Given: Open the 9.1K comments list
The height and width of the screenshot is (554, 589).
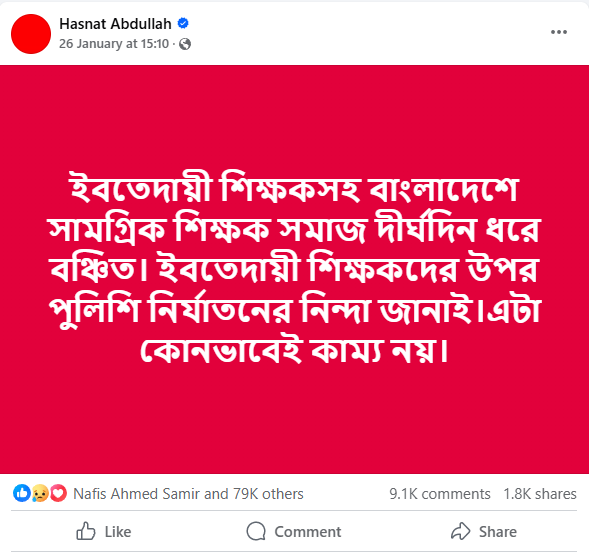Looking at the screenshot, I should [x=439, y=494].
